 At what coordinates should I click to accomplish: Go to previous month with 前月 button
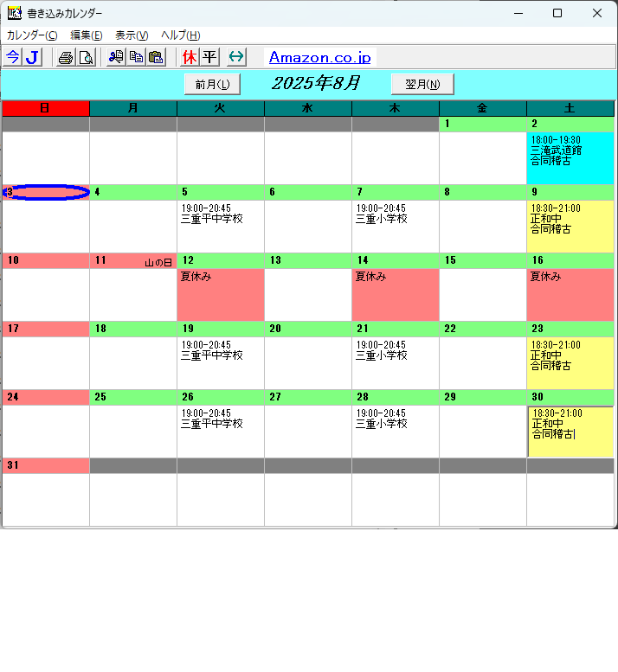(x=212, y=84)
